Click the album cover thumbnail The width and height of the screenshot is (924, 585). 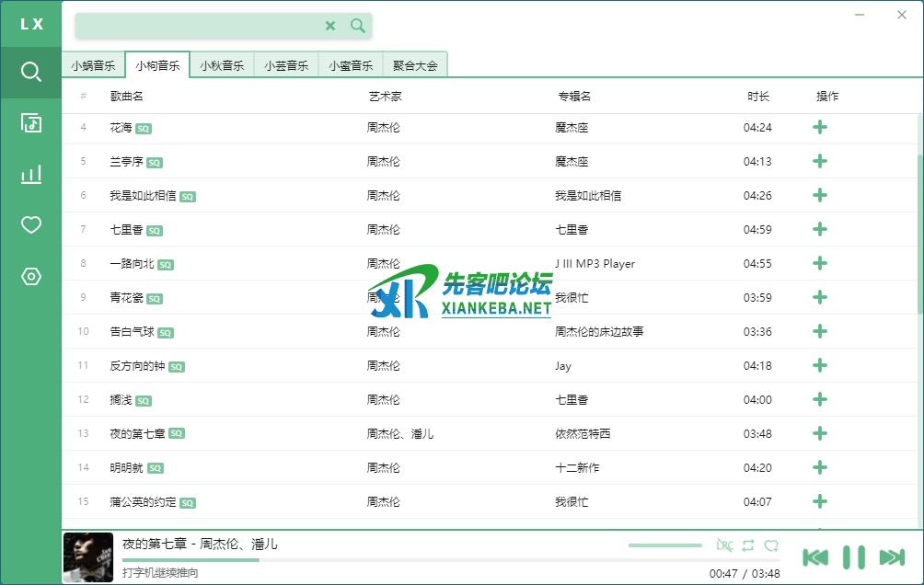(x=88, y=558)
